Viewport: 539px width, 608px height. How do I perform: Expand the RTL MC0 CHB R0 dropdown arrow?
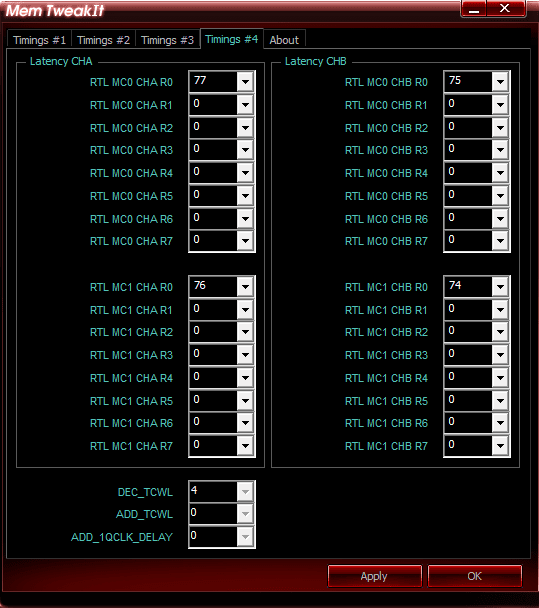tap(500, 82)
